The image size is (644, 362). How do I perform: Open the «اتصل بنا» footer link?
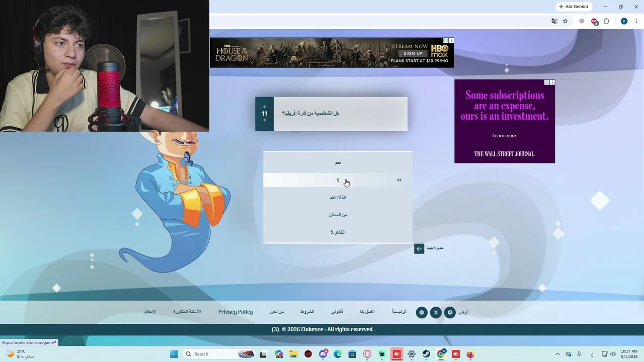(367, 312)
